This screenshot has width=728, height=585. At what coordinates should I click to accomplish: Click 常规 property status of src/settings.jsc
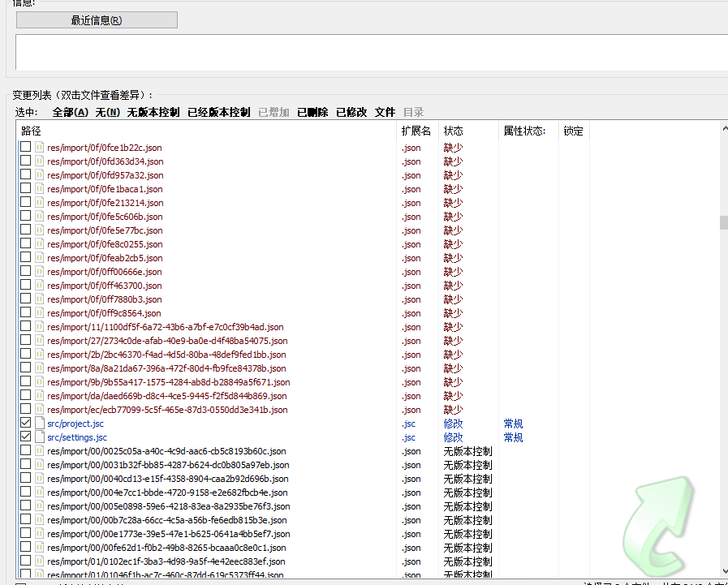tap(513, 437)
